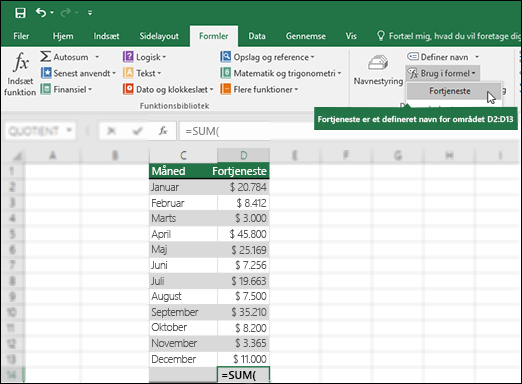Click the Autosum sigma icon

point(46,56)
